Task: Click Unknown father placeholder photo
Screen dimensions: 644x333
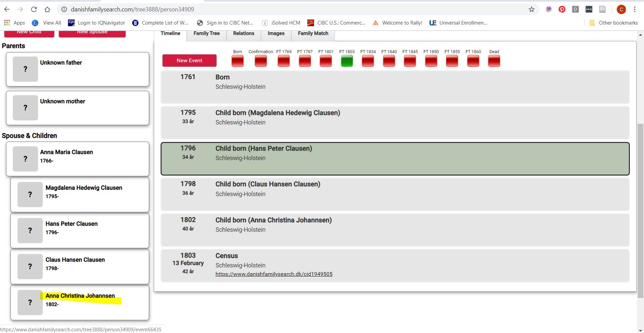Action: click(x=25, y=69)
